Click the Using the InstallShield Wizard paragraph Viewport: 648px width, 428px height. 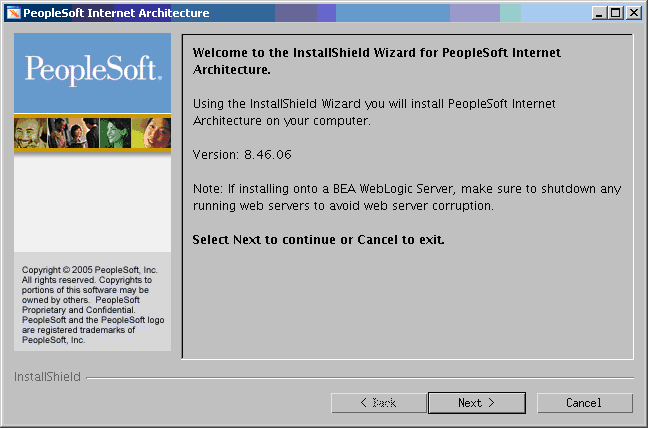click(x=372, y=112)
